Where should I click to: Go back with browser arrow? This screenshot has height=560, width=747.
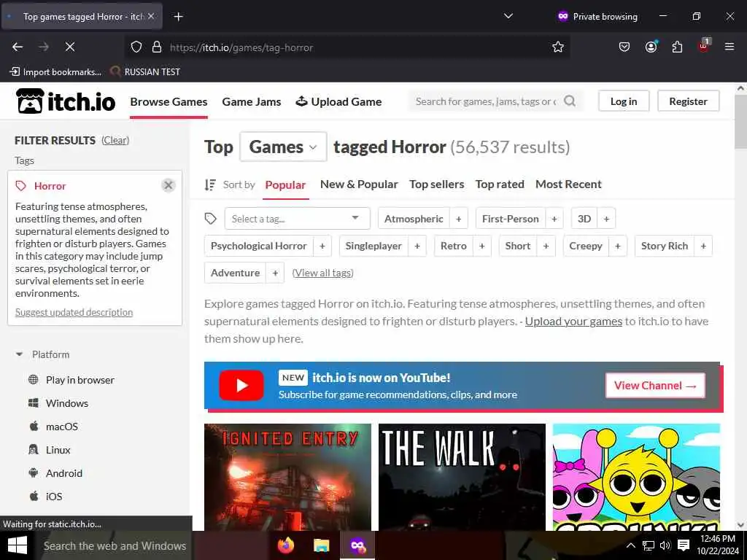(x=18, y=47)
